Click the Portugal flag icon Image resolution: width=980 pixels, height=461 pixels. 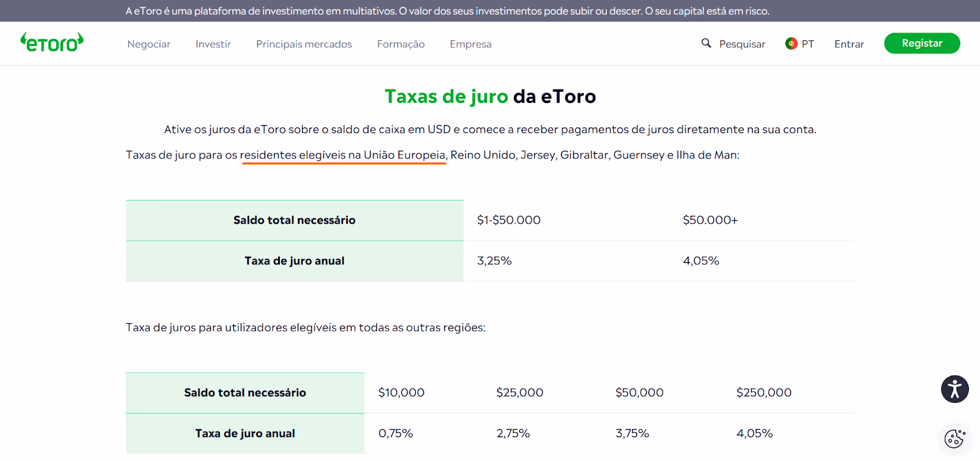[x=791, y=44]
